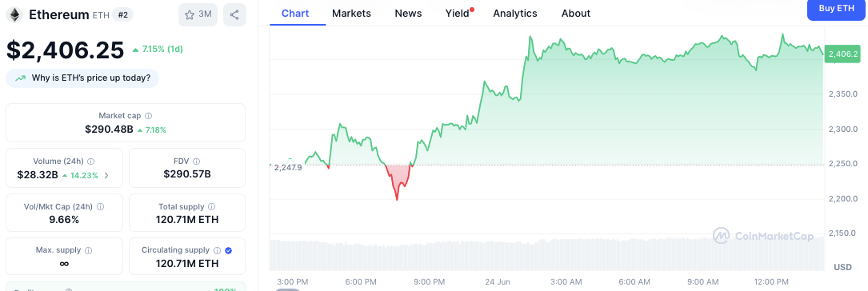The width and height of the screenshot is (868, 291).
Task: Open the share icon button
Action: coord(234,15)
